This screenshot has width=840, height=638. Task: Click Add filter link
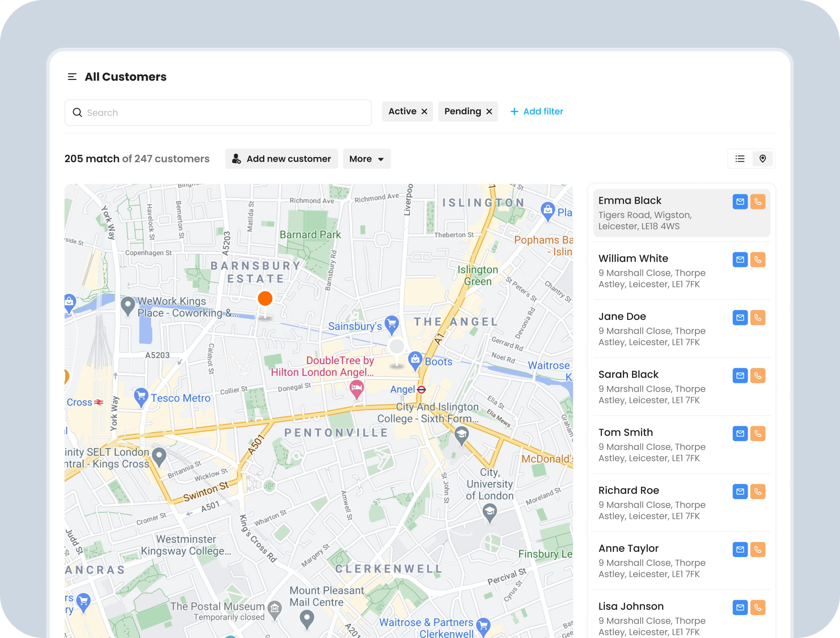[536, 112]
